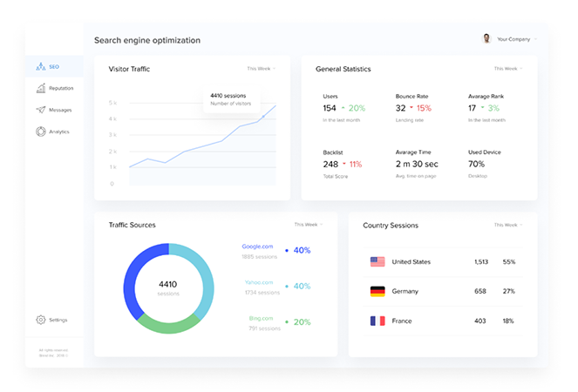Open Country Sessions This Week dropdown
This screenshot has width=578, height=392.
click(507, 225)
